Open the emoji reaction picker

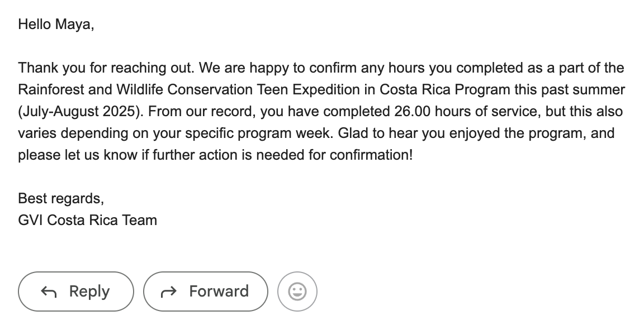(297, 291)
